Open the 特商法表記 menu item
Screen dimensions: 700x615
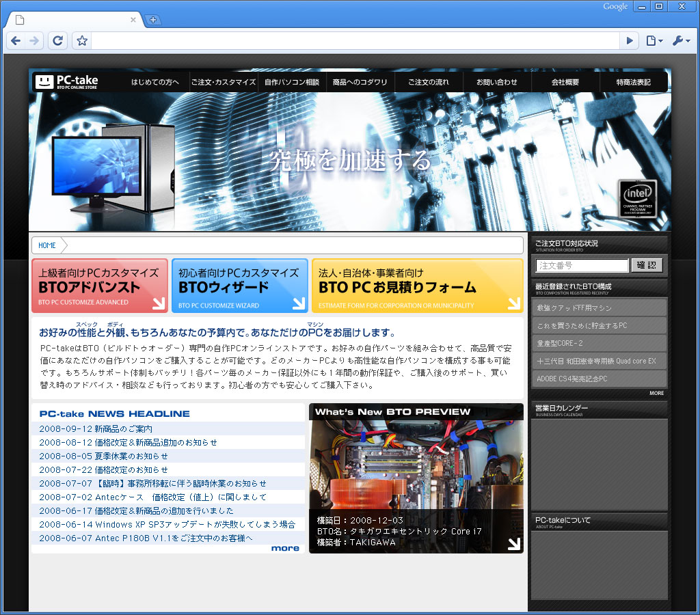(x=633, y=82)
